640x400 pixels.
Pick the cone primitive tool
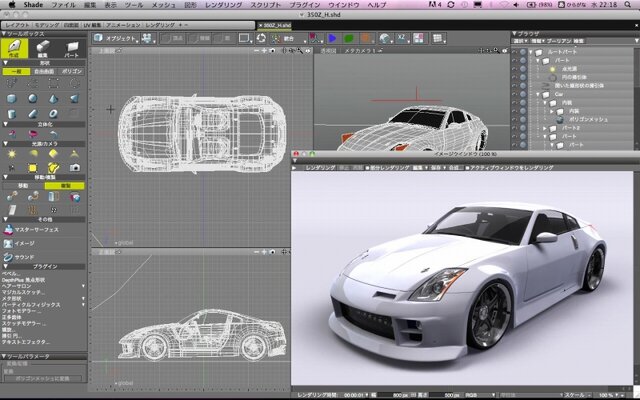point(53,98)
